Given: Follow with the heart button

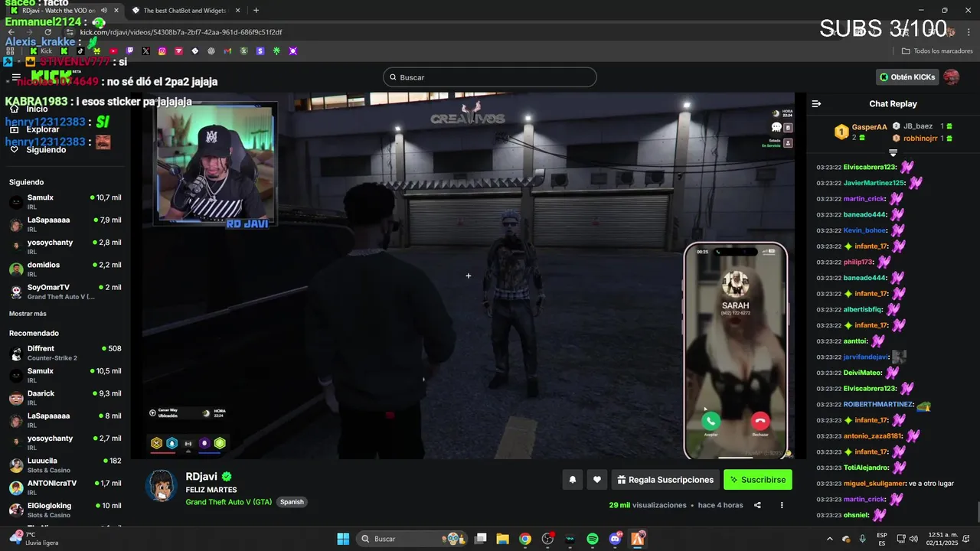Looking at the screenshot, I should tap(597, 480).
